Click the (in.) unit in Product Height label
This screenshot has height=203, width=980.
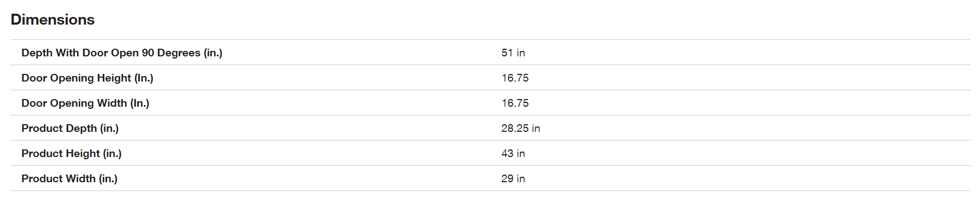pos(113,154)
